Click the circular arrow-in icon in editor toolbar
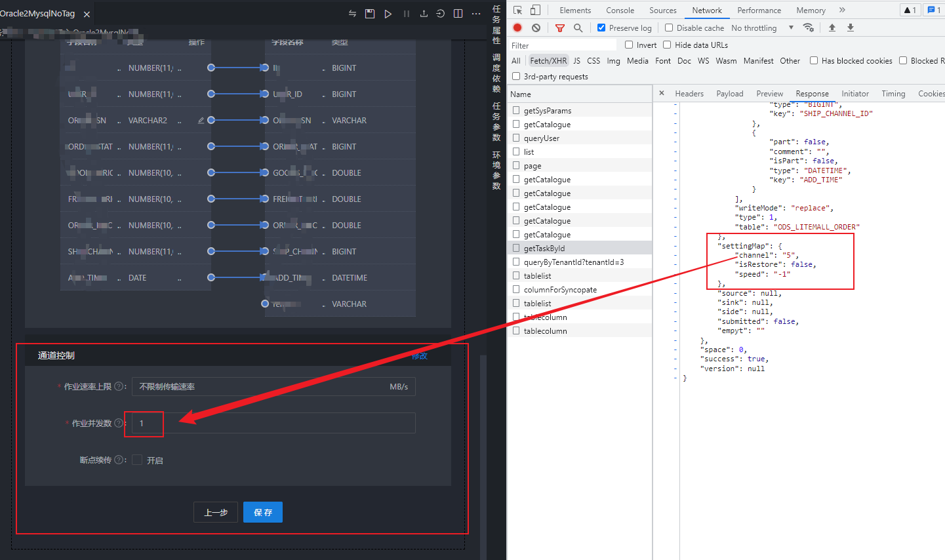Image resolution: width=945 pixels, height=560 pixels. click(441, 14)
